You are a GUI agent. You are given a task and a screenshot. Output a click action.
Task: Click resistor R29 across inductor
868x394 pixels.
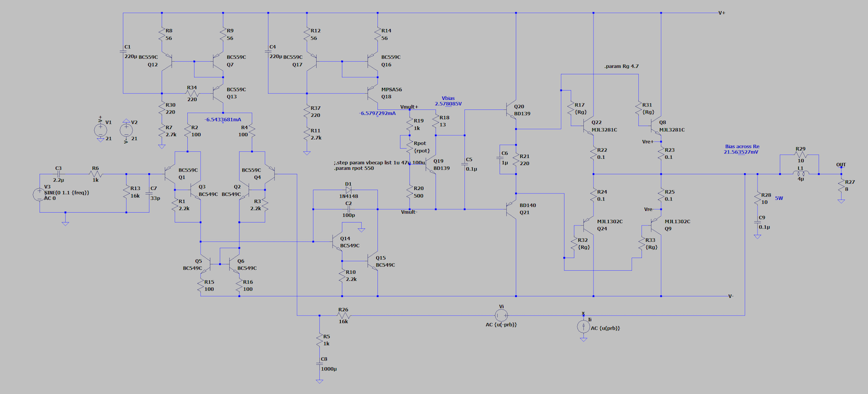(x=801, y=155)
